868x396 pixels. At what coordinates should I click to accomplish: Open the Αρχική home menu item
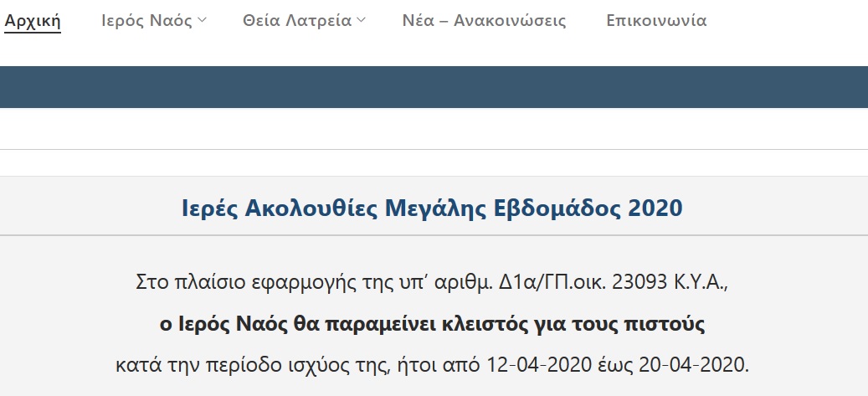tap(33, 21)
